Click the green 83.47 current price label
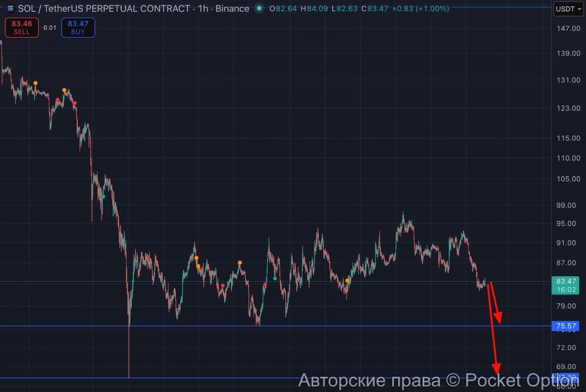586x392 pixels. [x=565, y=281]
